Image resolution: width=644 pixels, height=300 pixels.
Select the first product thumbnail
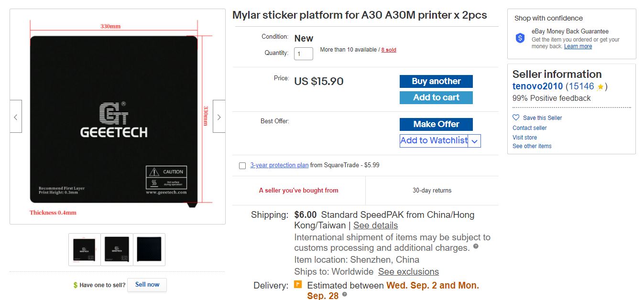84,249
